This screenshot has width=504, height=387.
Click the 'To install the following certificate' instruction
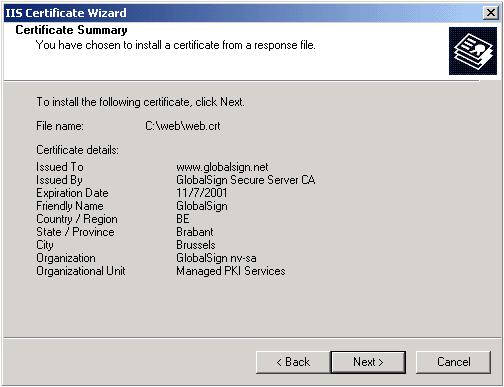[x=140, y=102]
